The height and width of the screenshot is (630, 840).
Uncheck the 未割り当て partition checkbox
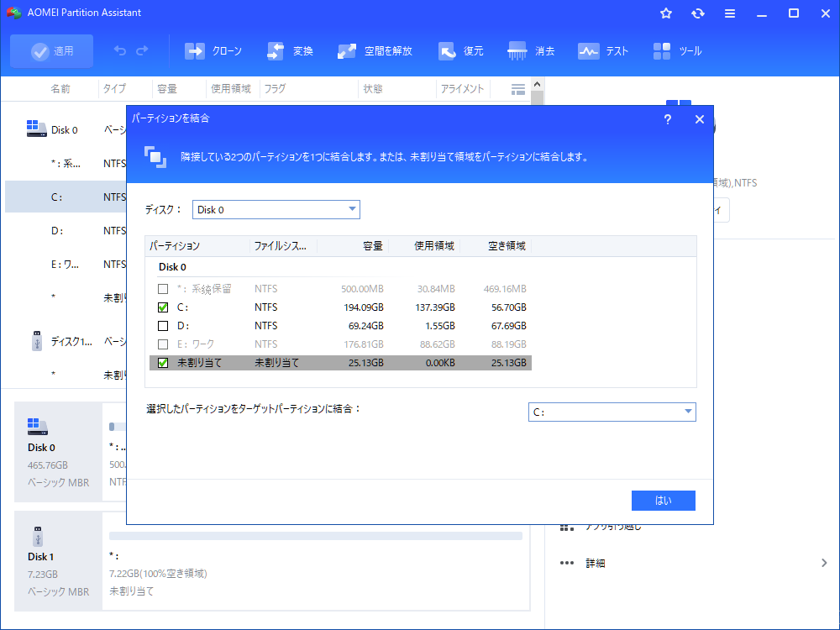(163, 363)
